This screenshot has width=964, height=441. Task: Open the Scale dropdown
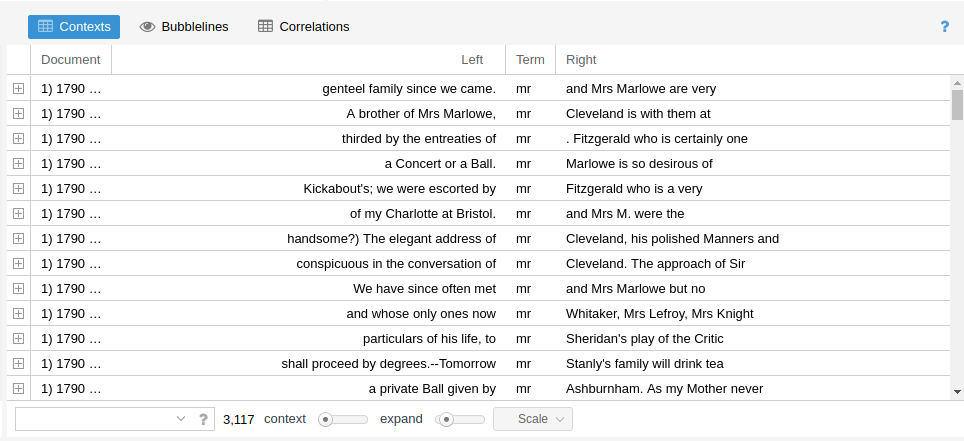click(x=532, y=419)
